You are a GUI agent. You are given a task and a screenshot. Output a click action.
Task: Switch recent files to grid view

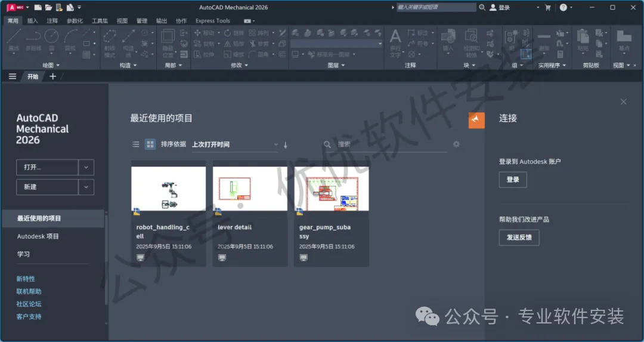150,144
